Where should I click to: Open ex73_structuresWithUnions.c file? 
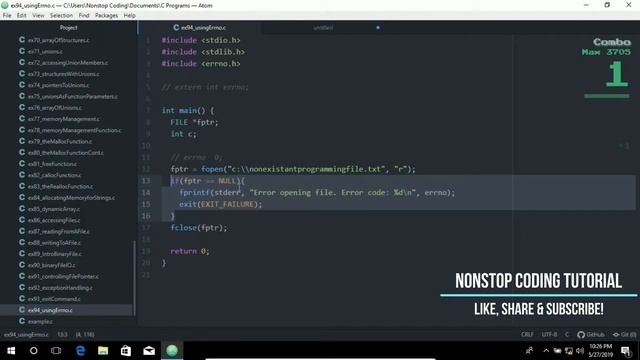(x=63, y=74)
